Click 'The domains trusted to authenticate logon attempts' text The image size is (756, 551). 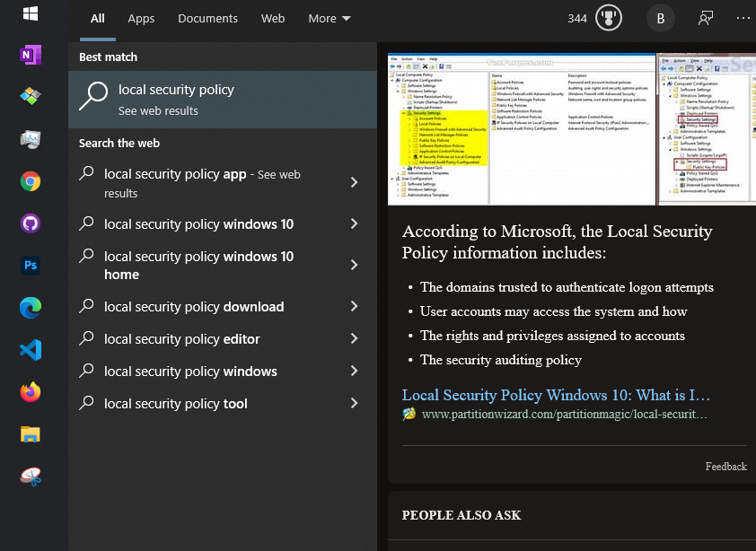(x=567, y=287)
